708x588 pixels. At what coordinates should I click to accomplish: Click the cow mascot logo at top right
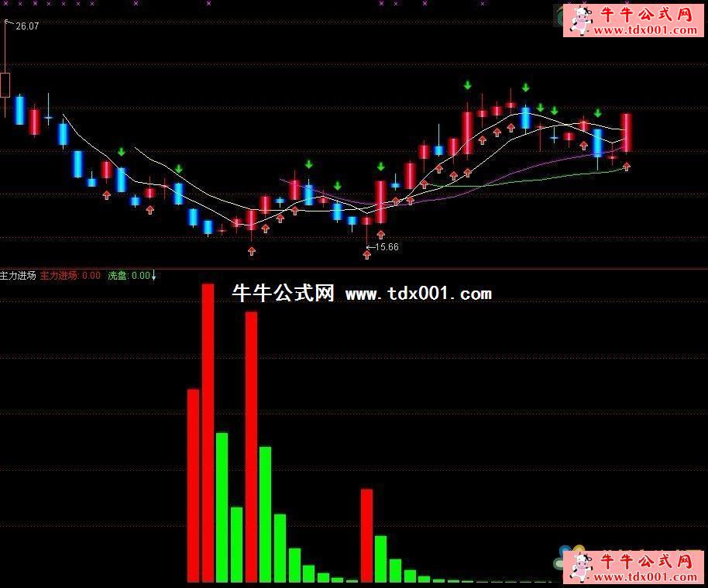(579, 20)
